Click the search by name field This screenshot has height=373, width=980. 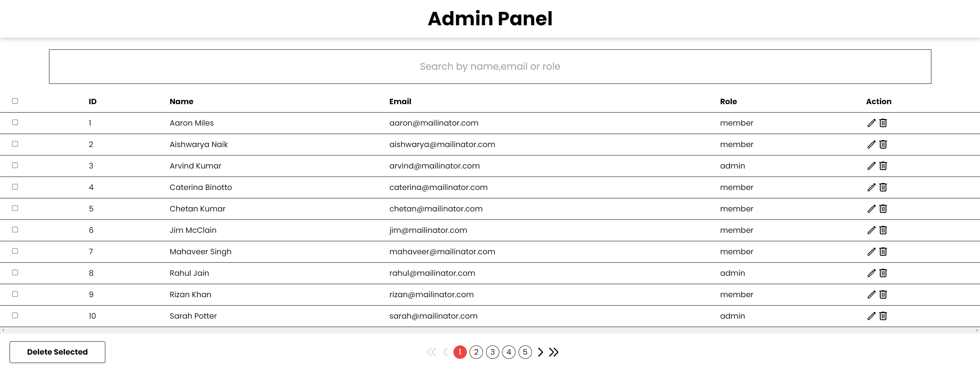(x=490, y=66)
